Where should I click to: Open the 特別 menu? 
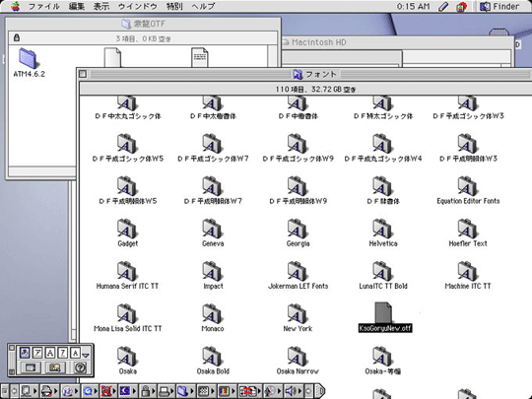click(174, 6)
